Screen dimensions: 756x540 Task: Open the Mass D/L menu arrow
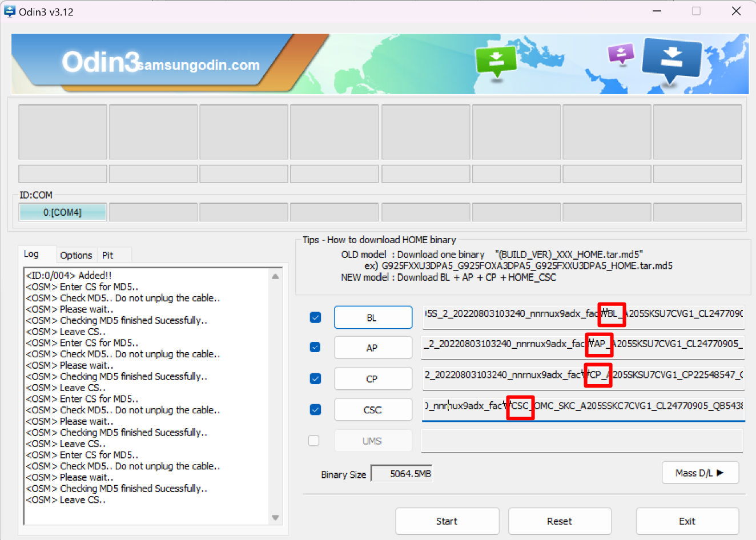pyautogui.click(x=720, y=473)
